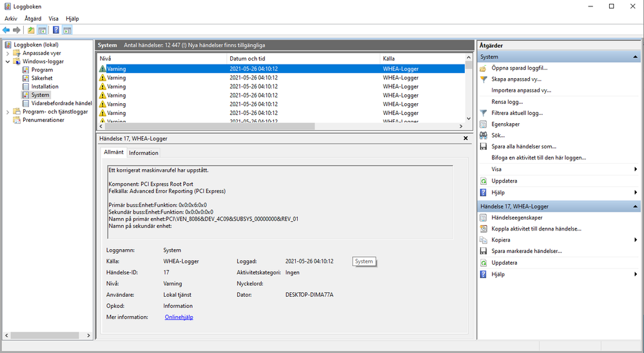Click the blue help toolbar icon
The image size is (644, 353).
pyautogui.click(x=56, y=30)
